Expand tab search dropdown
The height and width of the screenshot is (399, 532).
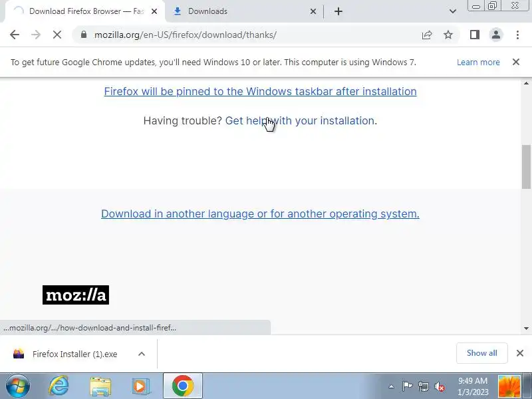(x=453, y=11)
